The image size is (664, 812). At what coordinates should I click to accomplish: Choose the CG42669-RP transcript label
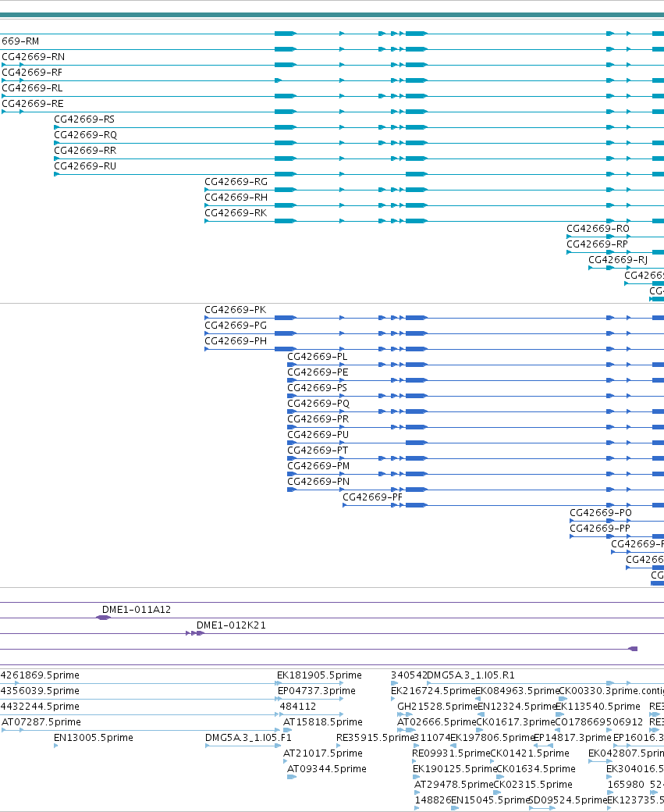(x=597, y=244)
